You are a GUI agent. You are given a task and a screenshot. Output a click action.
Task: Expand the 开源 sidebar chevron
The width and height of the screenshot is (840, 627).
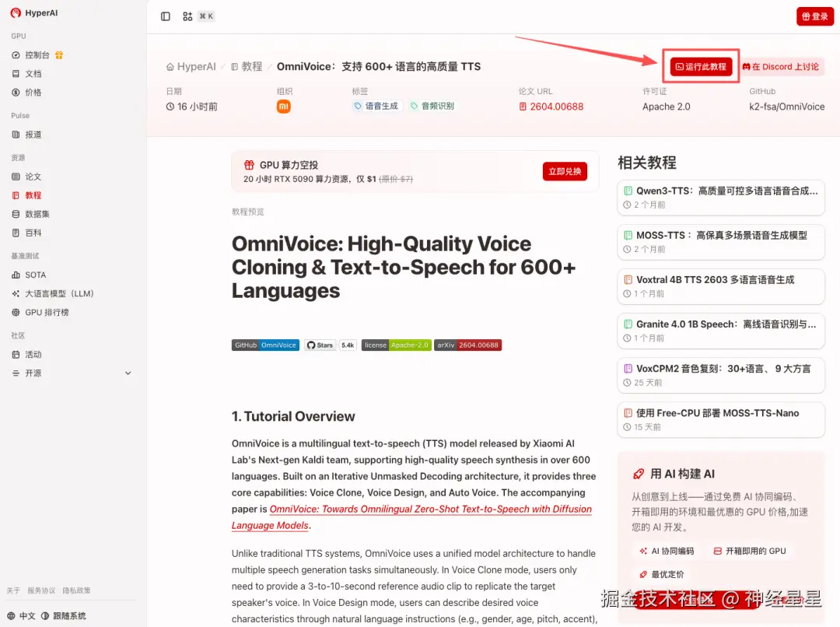pos(128,373)
